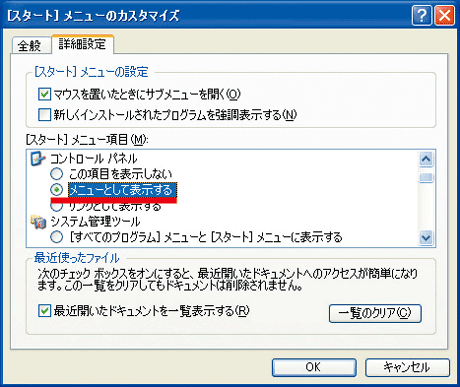The width and height of the screenshot is (460, 387).
Task: Select この項目を表示しない radio button
Action: coord(57,174)
